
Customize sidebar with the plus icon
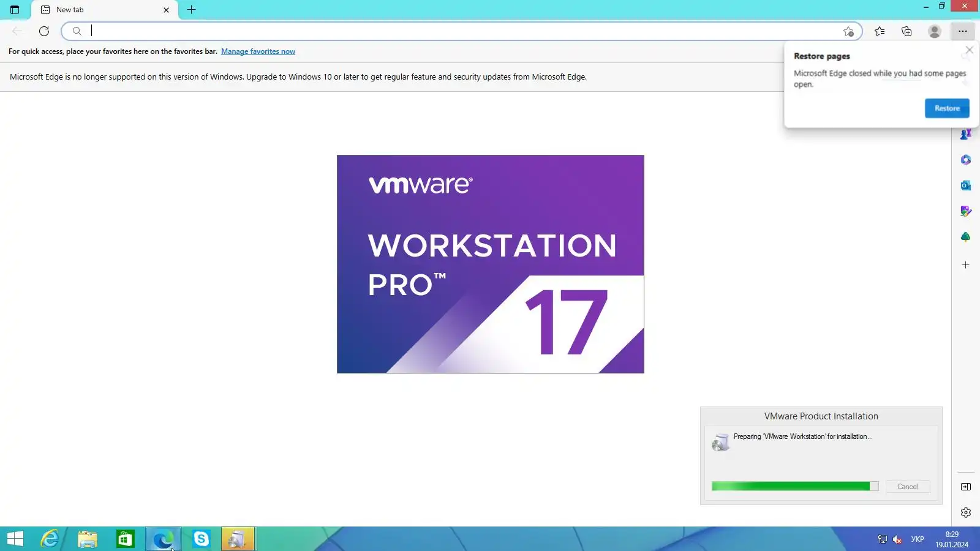(966, 265)
